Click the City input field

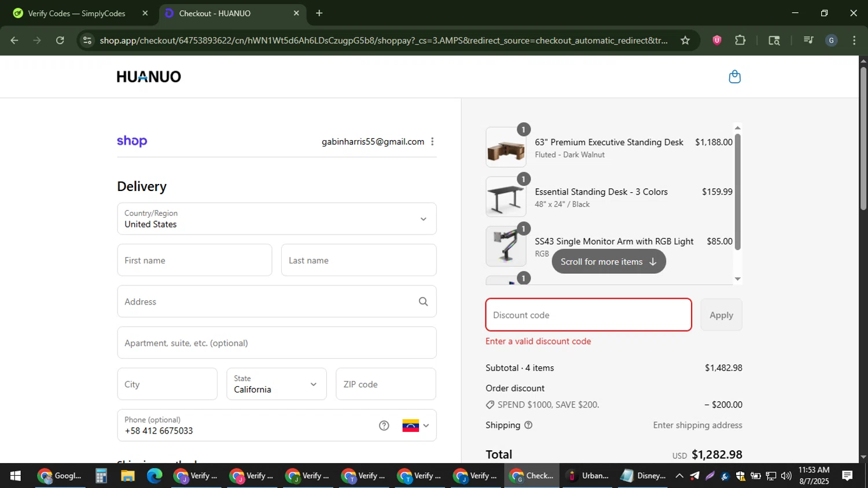coord(167,384)
